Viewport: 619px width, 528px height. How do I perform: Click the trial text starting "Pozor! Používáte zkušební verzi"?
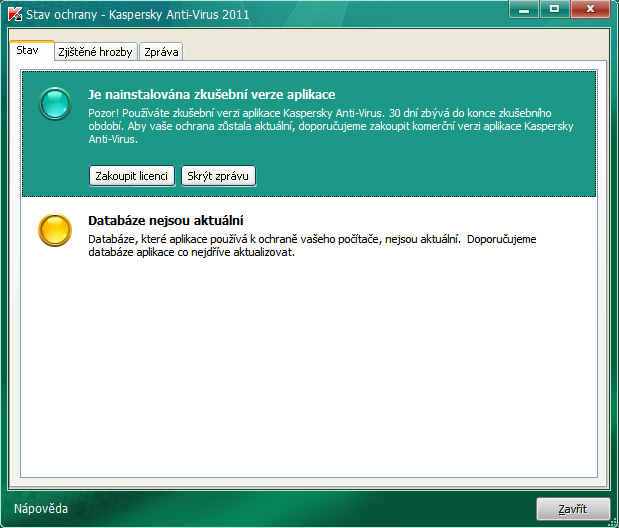pyautogui.click(x=331, y=126)
